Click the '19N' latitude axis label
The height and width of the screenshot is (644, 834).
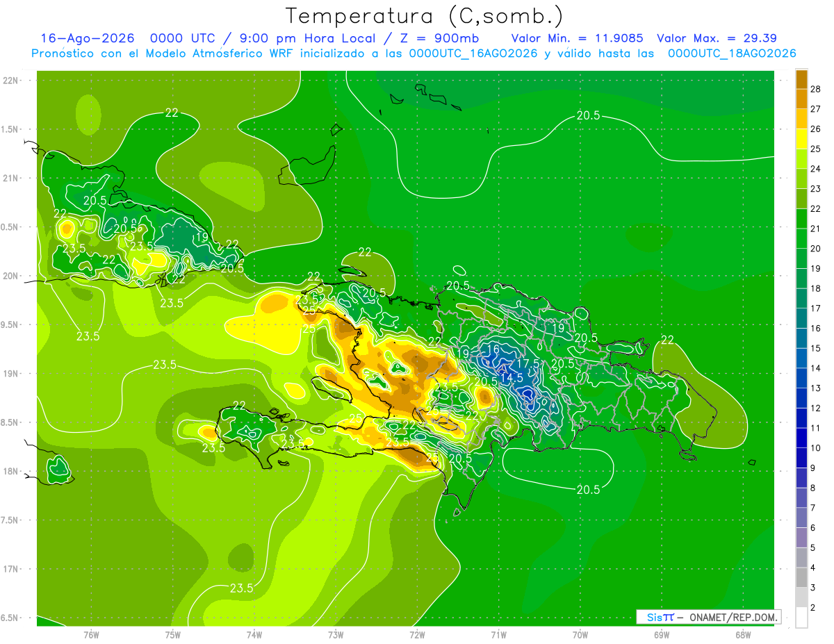(10, 373)
